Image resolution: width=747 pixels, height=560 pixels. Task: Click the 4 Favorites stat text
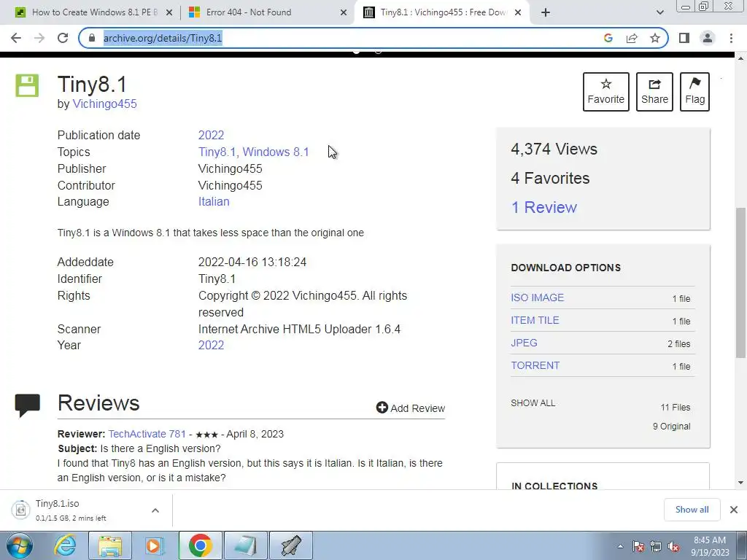pos(550,178)
